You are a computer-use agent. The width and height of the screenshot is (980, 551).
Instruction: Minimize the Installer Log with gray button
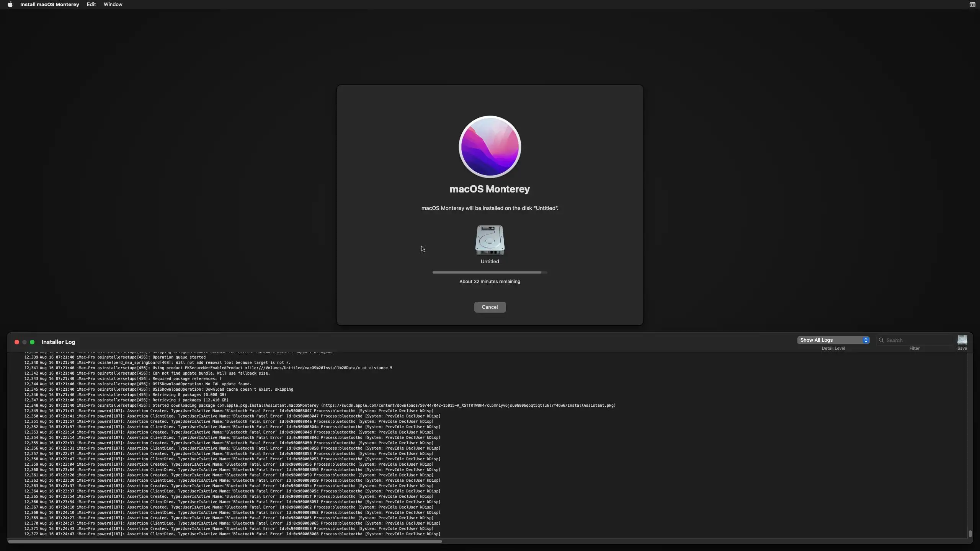point(24,342)
